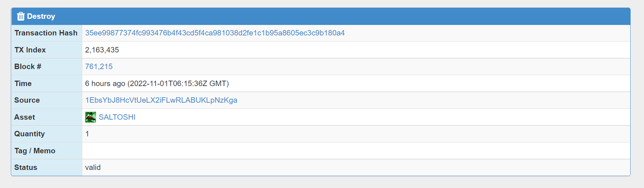Screen dimensions: 644x188
Task: Click the Source label cell
Action: [x=47, y=100]
